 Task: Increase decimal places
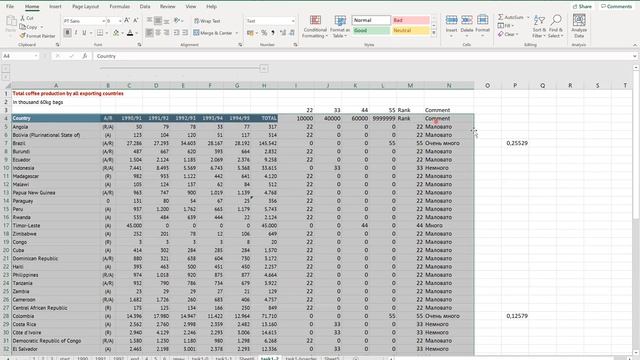tap(283, 33)
